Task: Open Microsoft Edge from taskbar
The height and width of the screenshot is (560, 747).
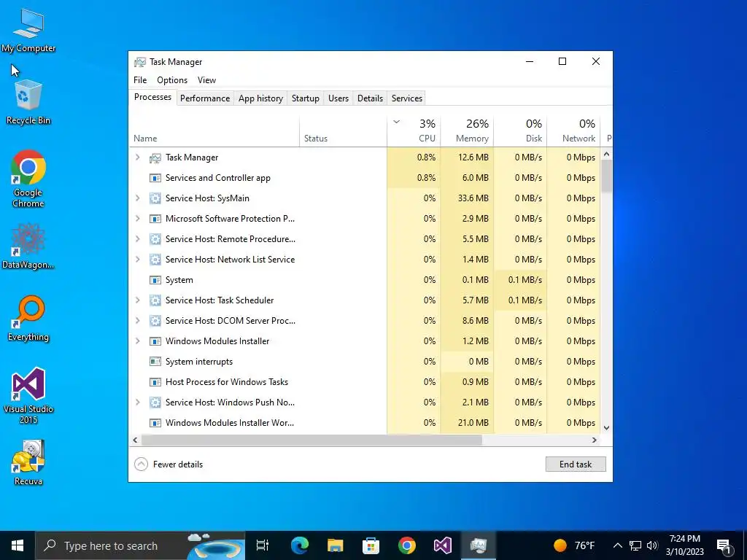Action: (300, 545)
